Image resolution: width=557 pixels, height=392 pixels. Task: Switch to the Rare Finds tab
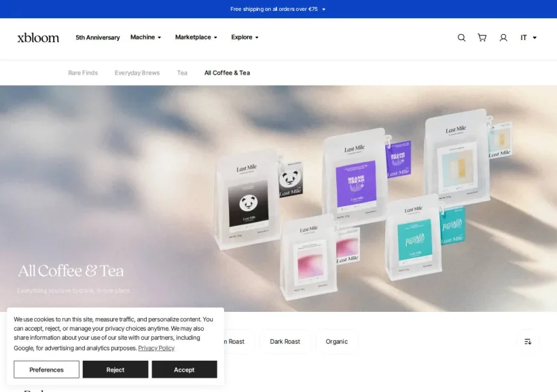(x=83, y=73)
